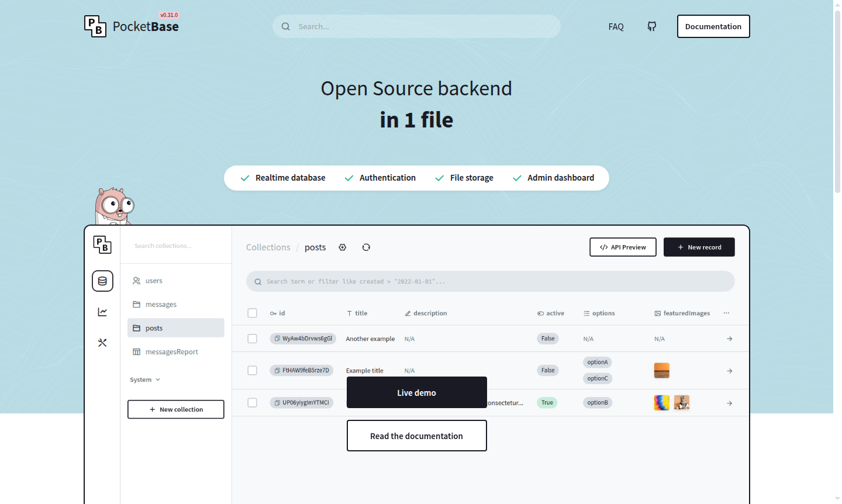842x504 pixels.
Task: Open the settings tools icon in sidebar
Action: click(102, 343)
